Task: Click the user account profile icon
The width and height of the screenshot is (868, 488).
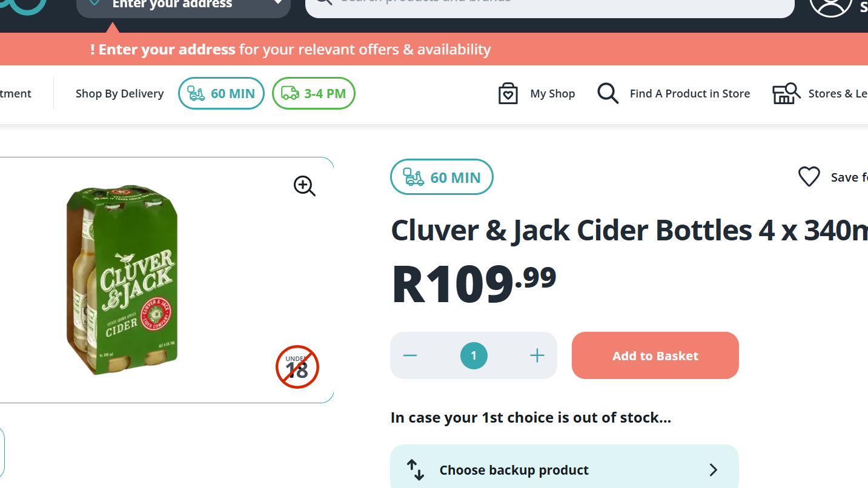Action: (830, 5)
